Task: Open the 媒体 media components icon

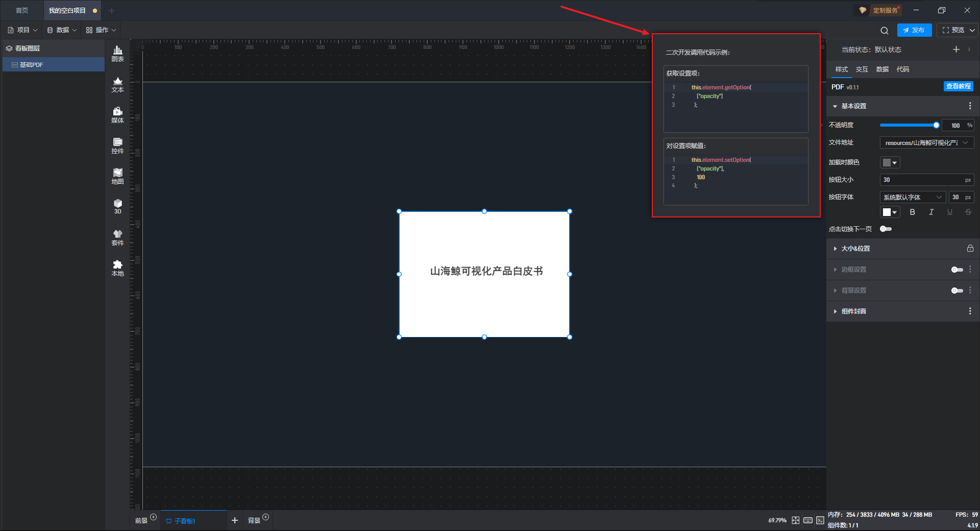Action: 117,114
